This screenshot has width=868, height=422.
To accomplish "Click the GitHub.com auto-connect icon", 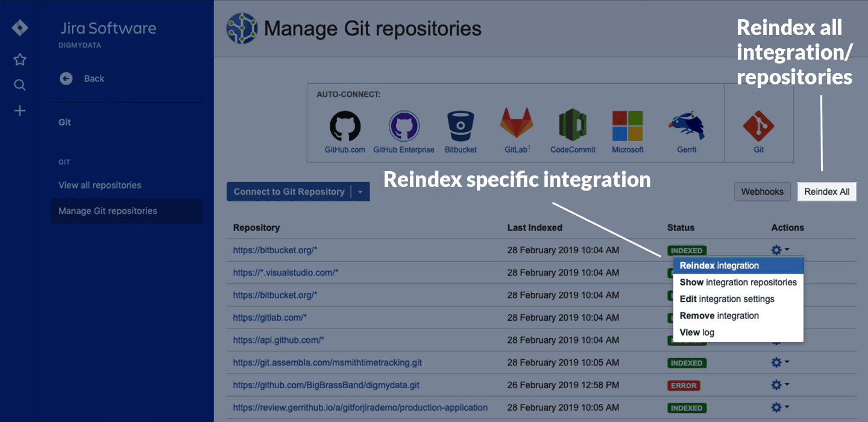I will point(345,127).
